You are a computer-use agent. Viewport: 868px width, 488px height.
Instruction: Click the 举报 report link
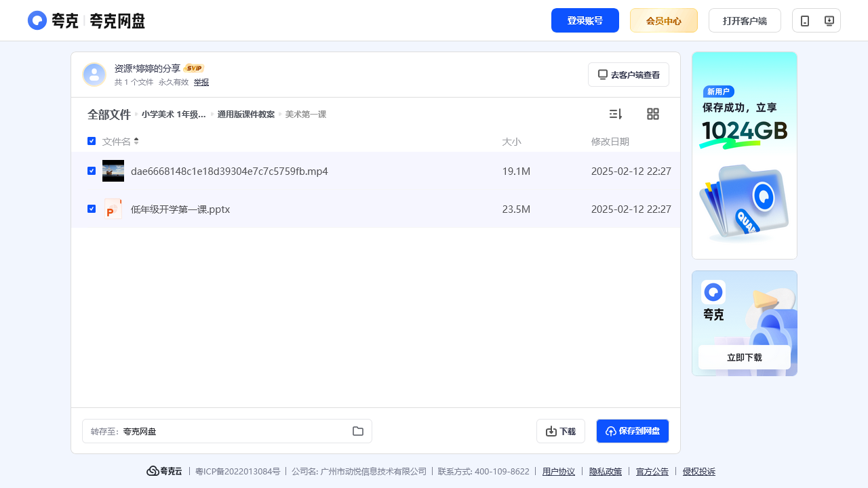coord(201,82)
